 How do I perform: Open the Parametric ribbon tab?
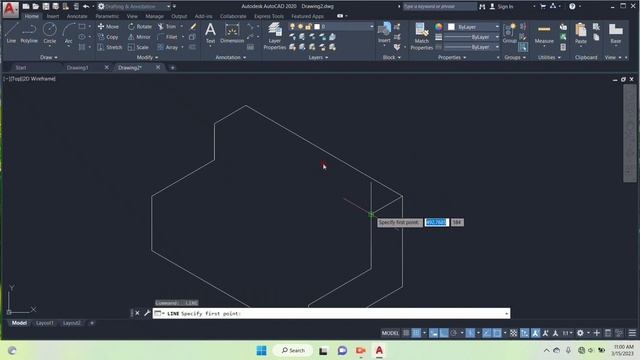pos(107,16)
